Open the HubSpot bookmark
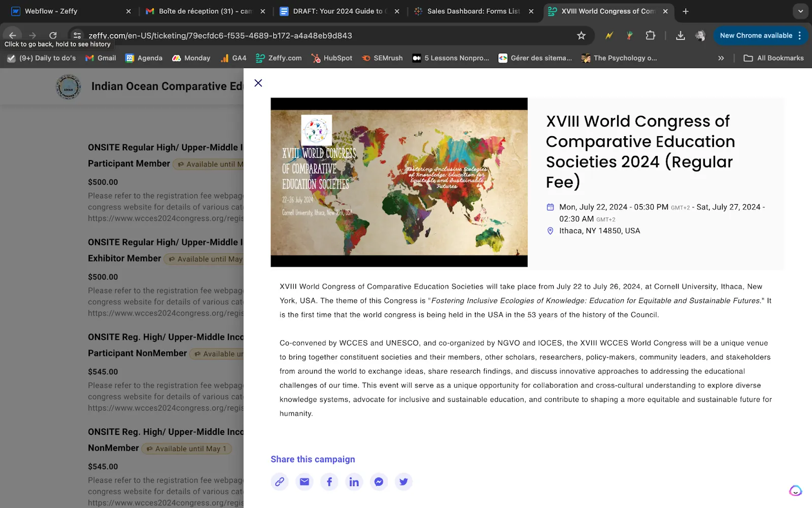 (332, 58)
